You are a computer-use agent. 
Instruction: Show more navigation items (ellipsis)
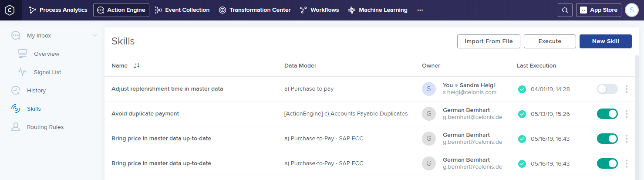pyautogui.click(x=420, y=10)
